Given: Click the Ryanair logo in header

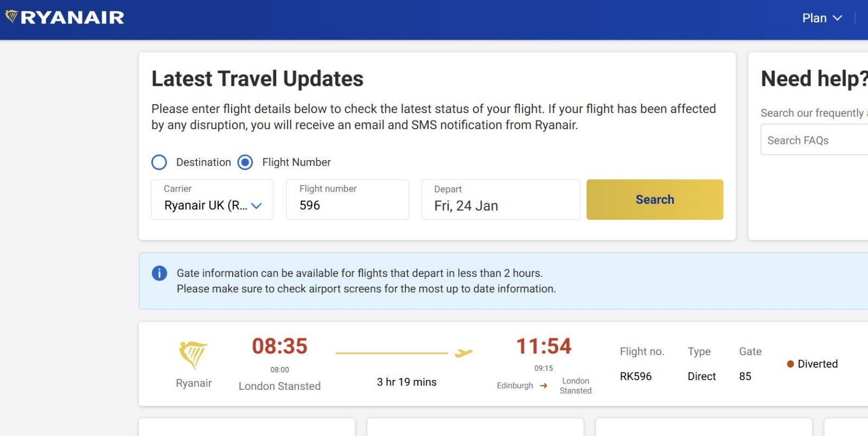Looking at the screenshot, I should point(65,17).
